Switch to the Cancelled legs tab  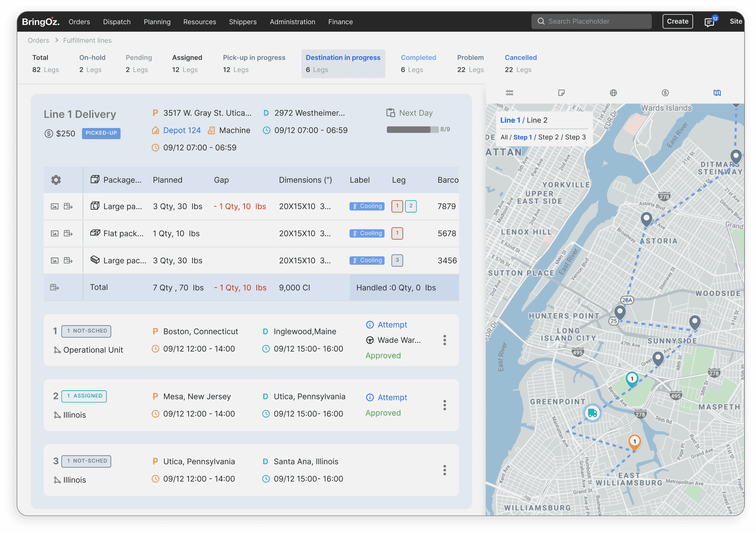[521, 64]
